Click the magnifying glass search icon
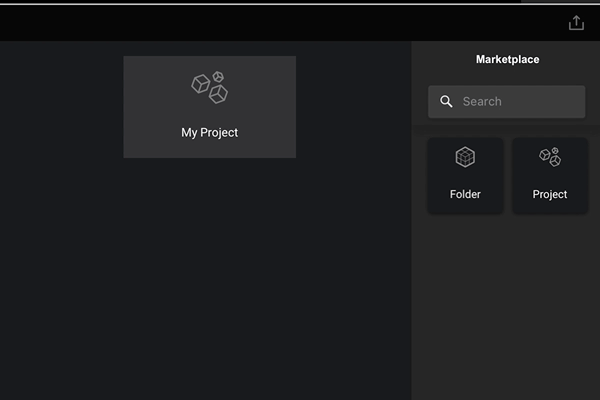Screen dimensions: 600x400 (446, 102)
